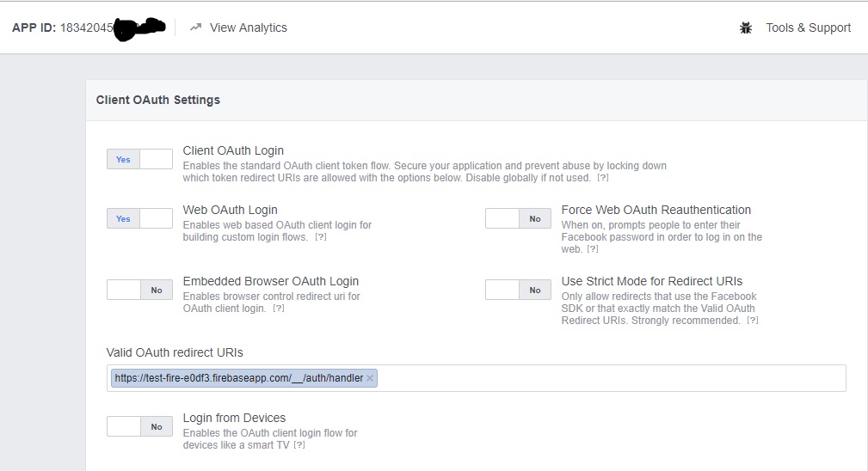
Task: Enable Force Web OAuth Reauthentication switch
Action: (518, 218)
